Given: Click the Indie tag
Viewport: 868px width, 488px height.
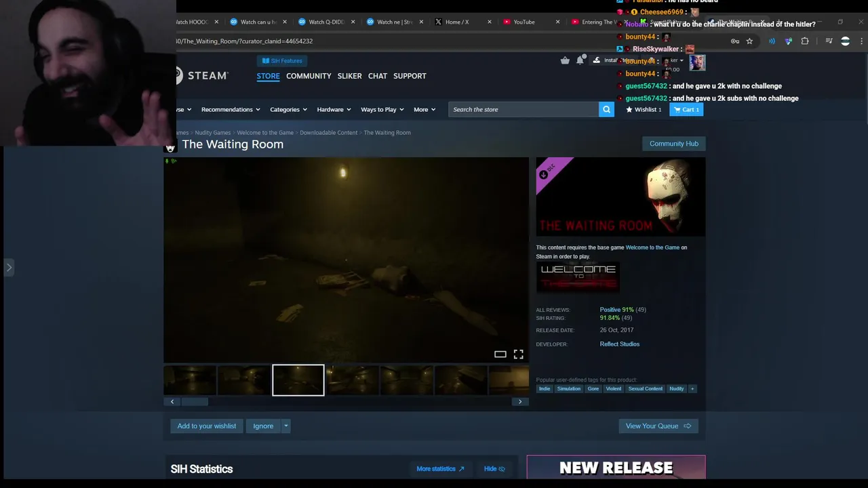Looking at the screenshot, I should (545, 388).
